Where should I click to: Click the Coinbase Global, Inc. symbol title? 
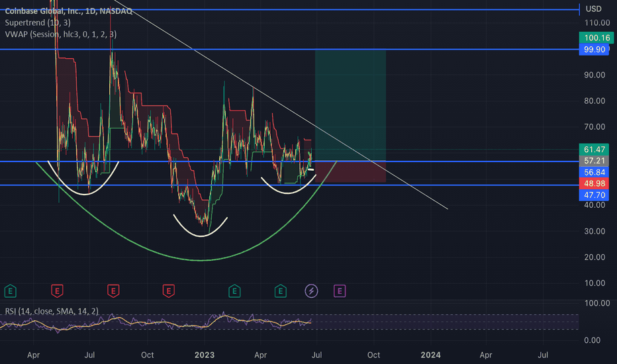68,11
